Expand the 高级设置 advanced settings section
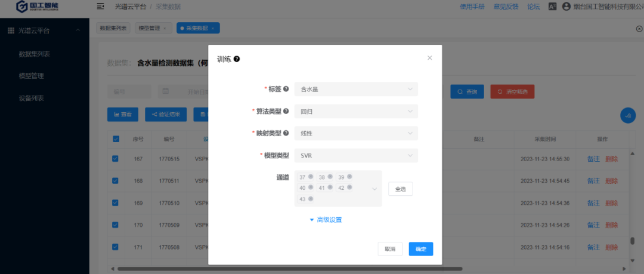The image size is (644, 274). click(326, 220)
